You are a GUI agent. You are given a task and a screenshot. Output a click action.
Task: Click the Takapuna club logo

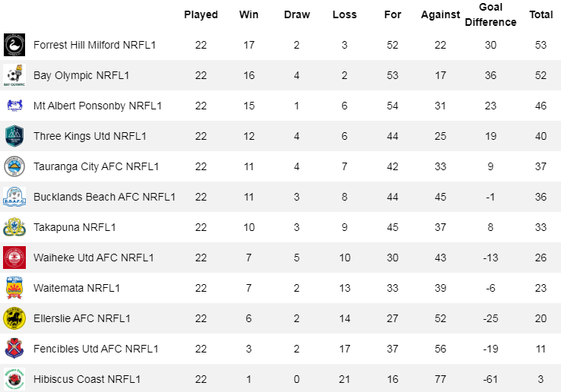coord(14,227)
